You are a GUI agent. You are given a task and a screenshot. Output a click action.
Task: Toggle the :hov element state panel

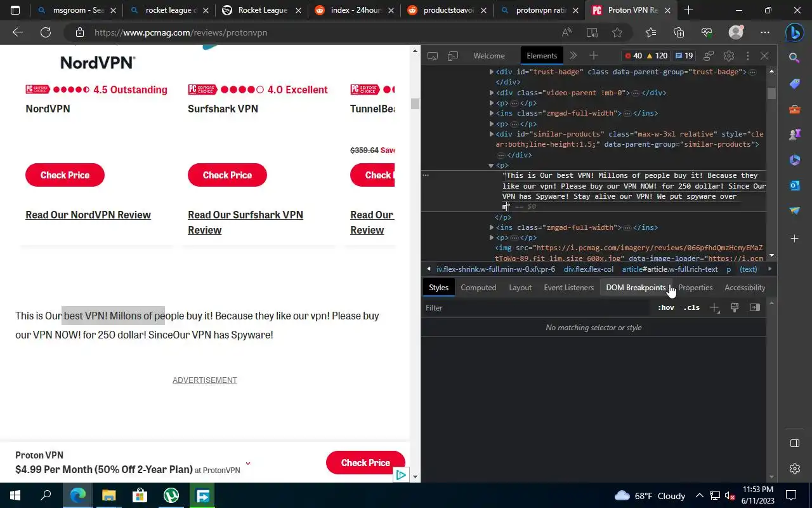coord(666,307)
